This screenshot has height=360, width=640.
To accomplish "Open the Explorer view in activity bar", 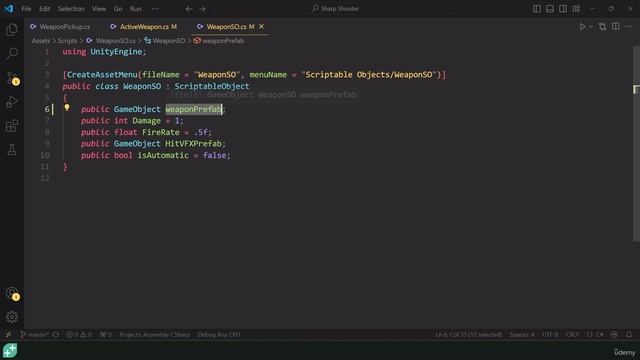I will click(x=12, y=29).
